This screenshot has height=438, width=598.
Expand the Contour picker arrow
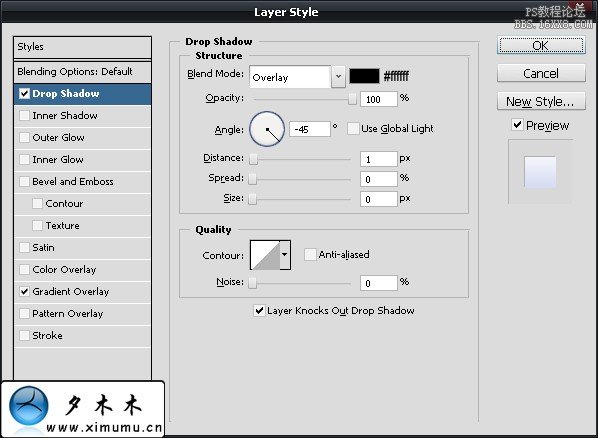pyautogui.click(x=285, y=255)
